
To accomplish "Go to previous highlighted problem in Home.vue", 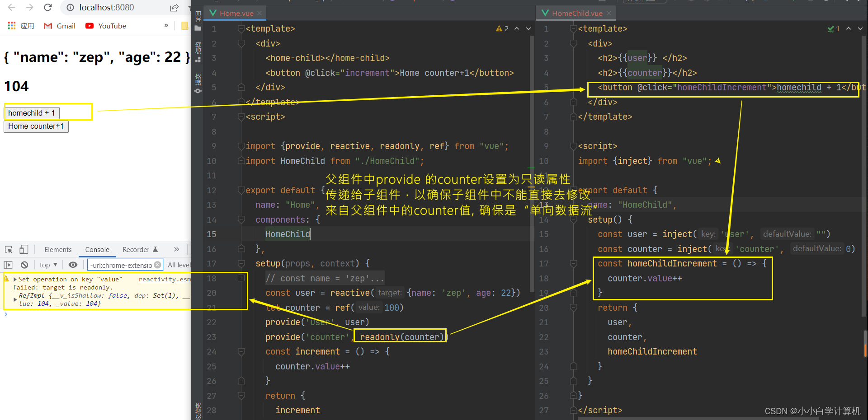I will (517, 28).
